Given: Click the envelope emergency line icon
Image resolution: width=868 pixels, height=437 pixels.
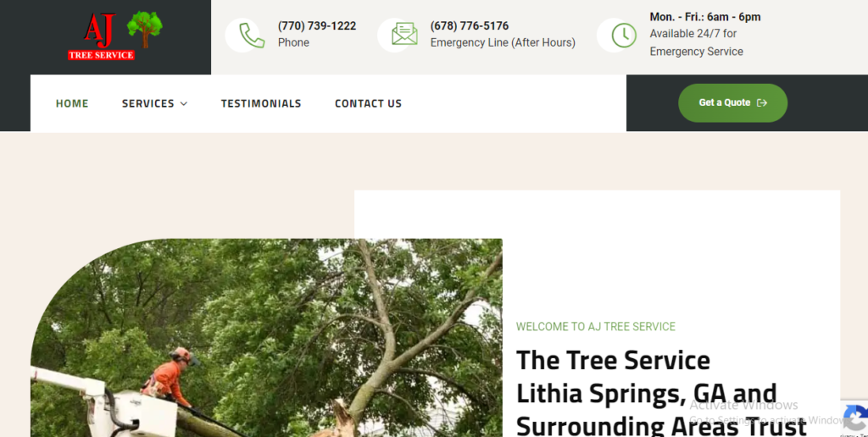Looking at the screenshot, I should point(404,34).
